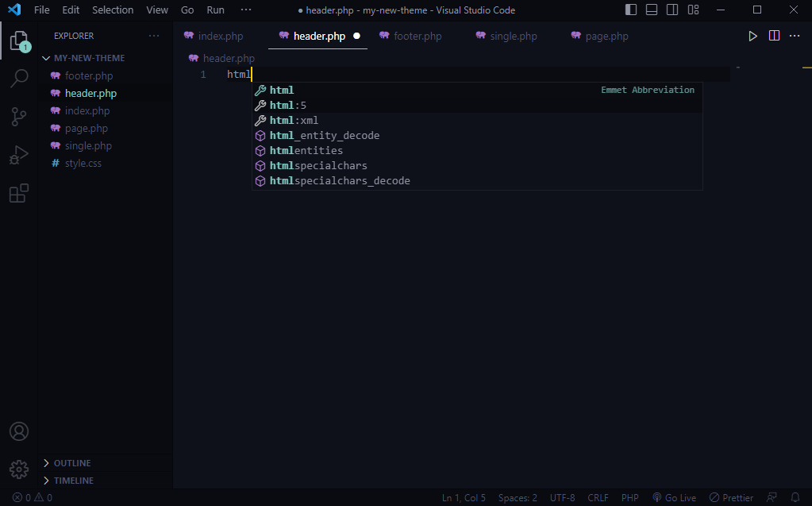Open Customize Layout icon
The width and height of the screenshot is (812, 506).
click(693, 10)
